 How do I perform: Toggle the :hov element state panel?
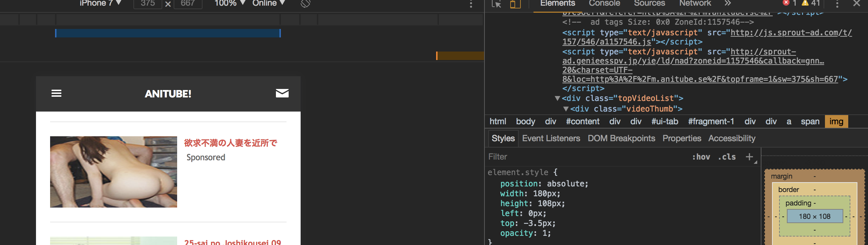(701, 157)
